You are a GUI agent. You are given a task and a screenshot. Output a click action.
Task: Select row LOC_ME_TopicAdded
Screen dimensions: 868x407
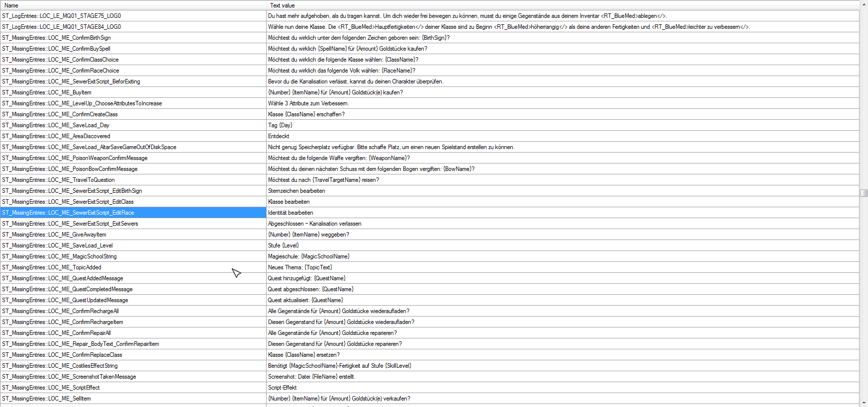pos(430,267)
